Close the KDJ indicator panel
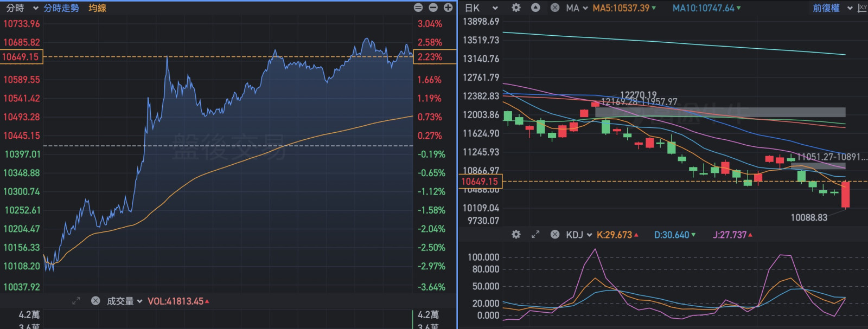The height and width of the screenshot is (329, 868). [x=555, y=235]
